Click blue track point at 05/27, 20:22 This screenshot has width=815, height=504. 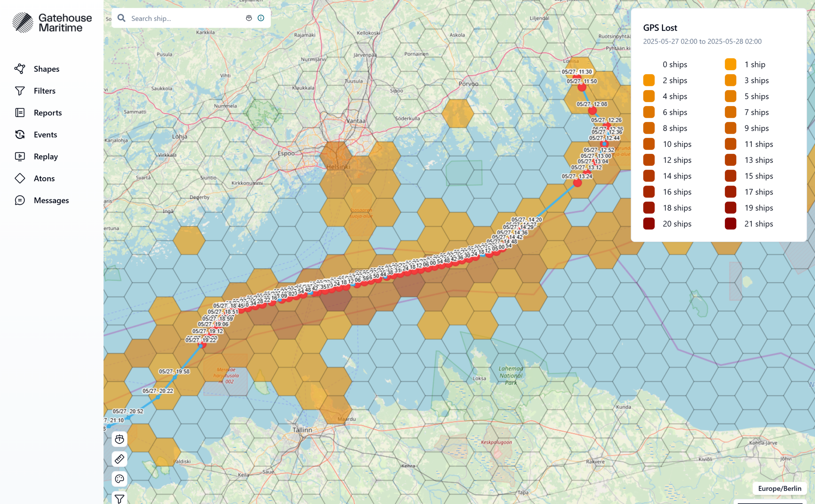(158, 397)
